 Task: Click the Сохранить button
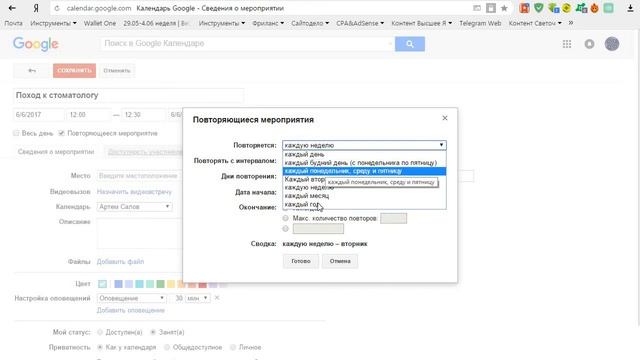tap(74, 71)
